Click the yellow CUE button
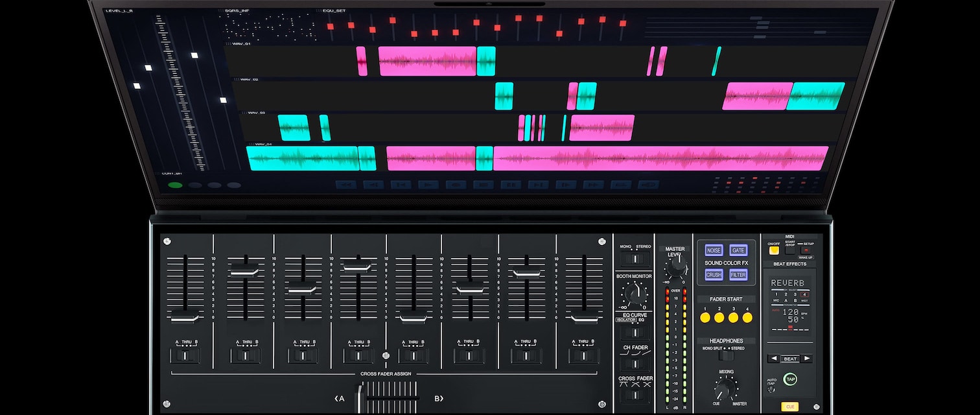The image size is (980, 415). coord(790,407)
